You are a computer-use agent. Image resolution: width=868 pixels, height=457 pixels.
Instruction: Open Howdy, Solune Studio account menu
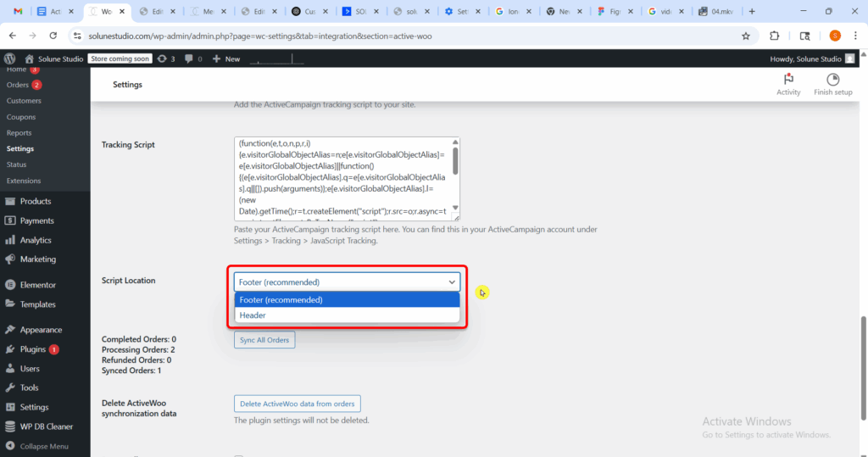click(x=812, y=59)
